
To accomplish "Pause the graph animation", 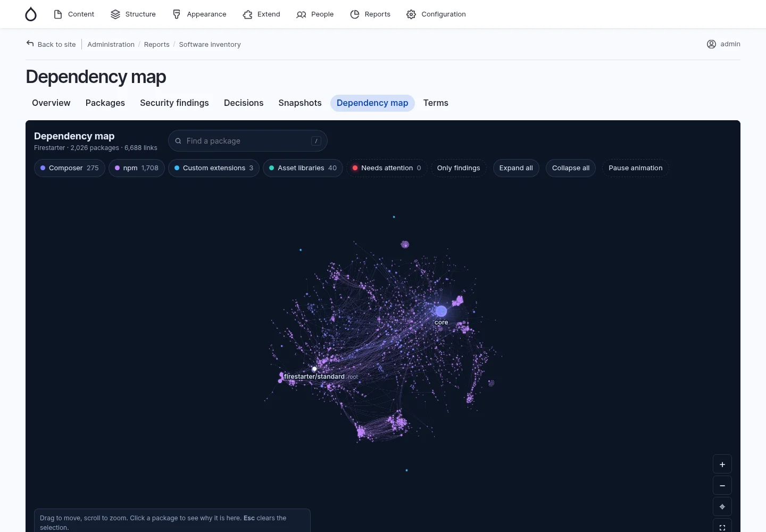I will [636, 168].
